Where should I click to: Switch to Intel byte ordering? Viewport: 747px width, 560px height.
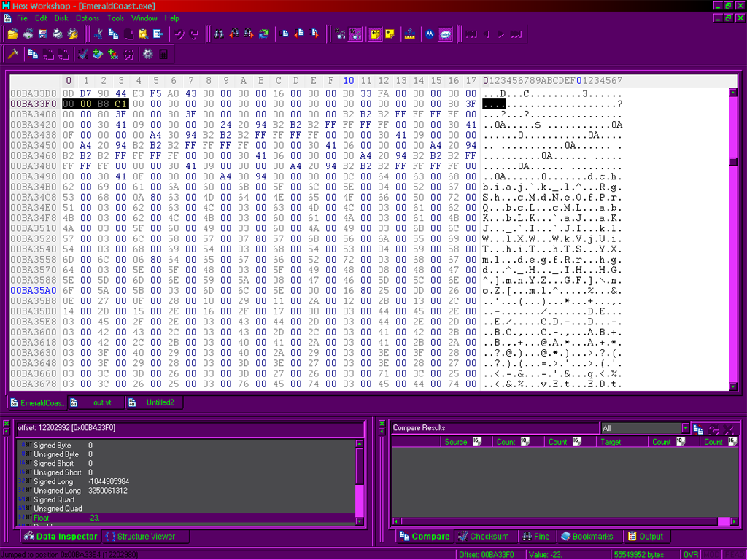click(445, 34)
